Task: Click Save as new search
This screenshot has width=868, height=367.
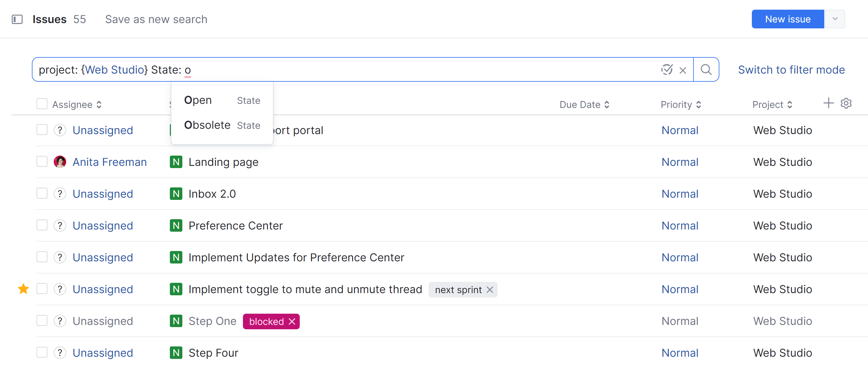Action: pos(156,19)
